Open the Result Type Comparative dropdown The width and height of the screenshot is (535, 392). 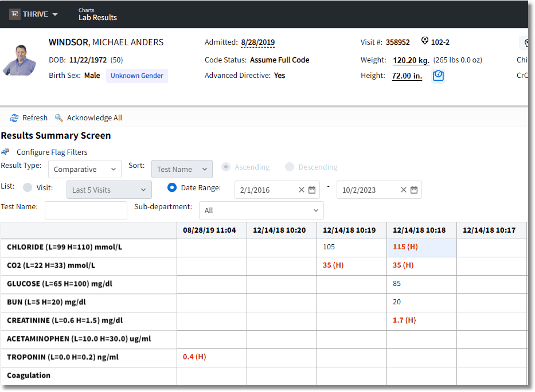coord(85,169)
